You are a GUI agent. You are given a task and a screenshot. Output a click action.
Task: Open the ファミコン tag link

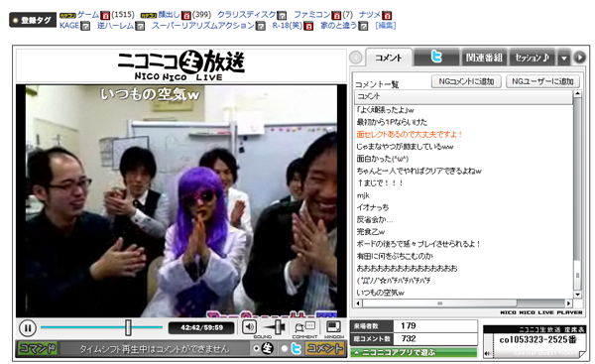click(x=312, y=15)
